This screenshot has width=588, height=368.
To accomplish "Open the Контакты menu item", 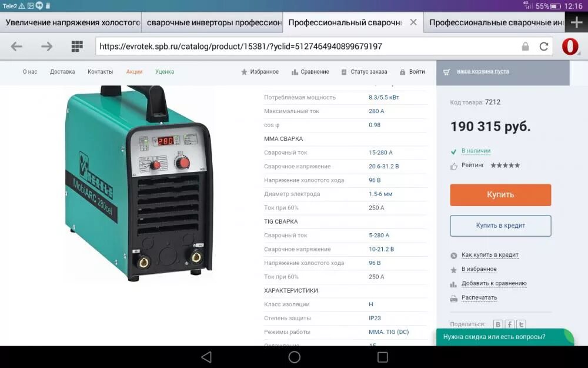I will (x=100, y=72).
